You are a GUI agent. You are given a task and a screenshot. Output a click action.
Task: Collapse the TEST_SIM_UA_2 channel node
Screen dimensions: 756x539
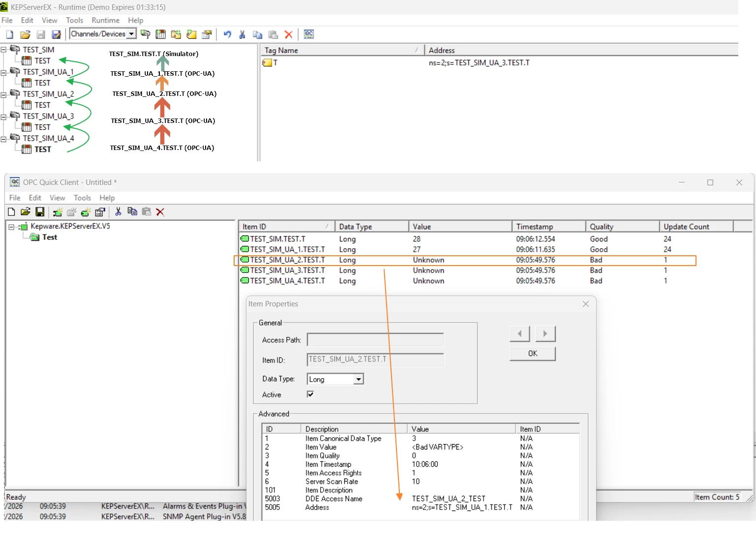[3, 94]
